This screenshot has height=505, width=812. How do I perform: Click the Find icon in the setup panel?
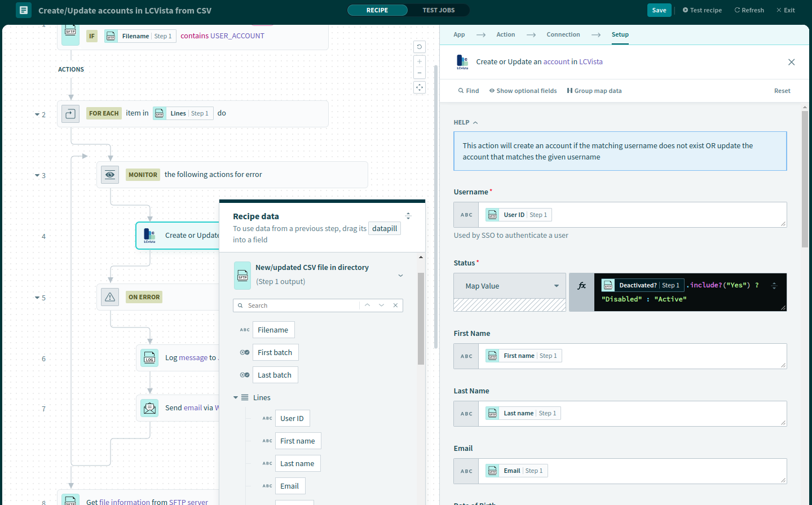(460, 90)
